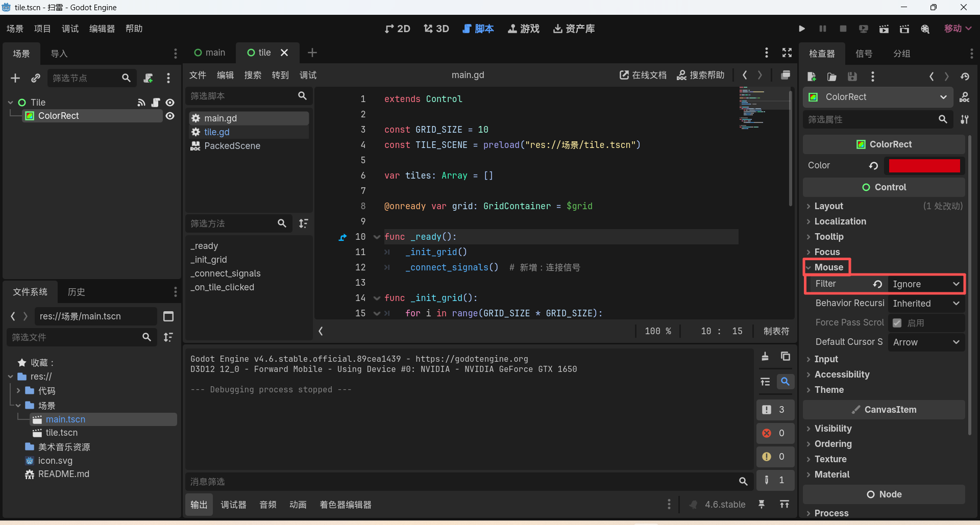
Task: Open the 信号 tab in the inspector dock
Action: click(x=864, y=54)
